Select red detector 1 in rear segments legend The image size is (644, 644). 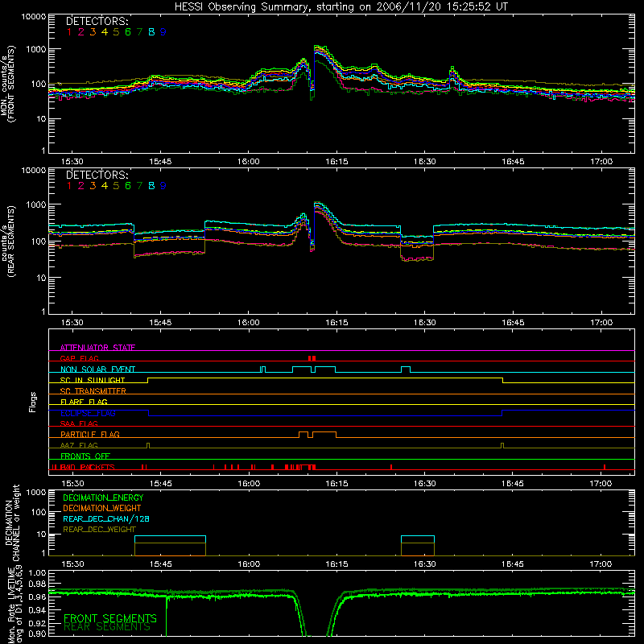coord(69,186)
